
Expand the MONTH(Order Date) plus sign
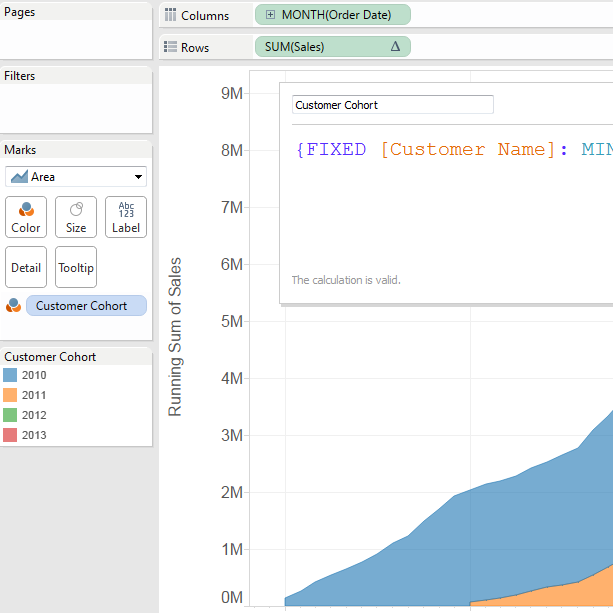[x=270, y=16]
